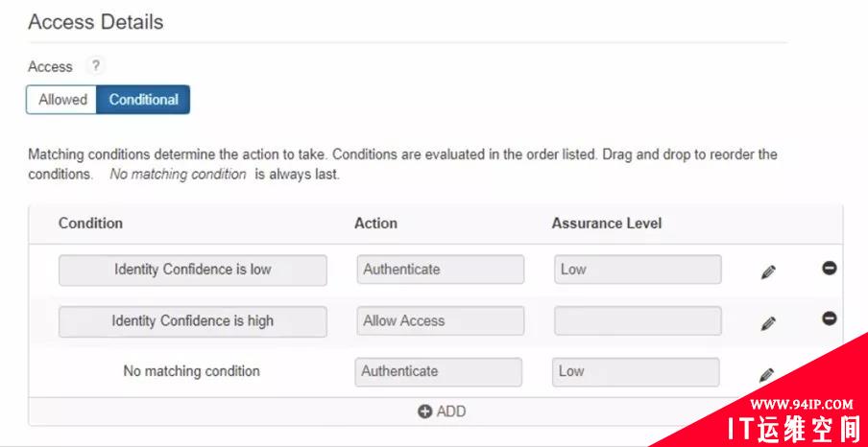Edit the Identity Confidence is high condition
The image size is (868, 447).
click(767, 324)
